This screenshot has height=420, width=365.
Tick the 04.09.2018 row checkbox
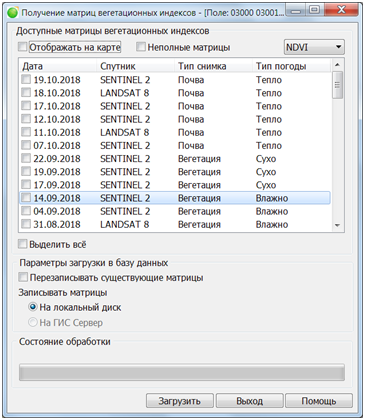tap(26, 211)
